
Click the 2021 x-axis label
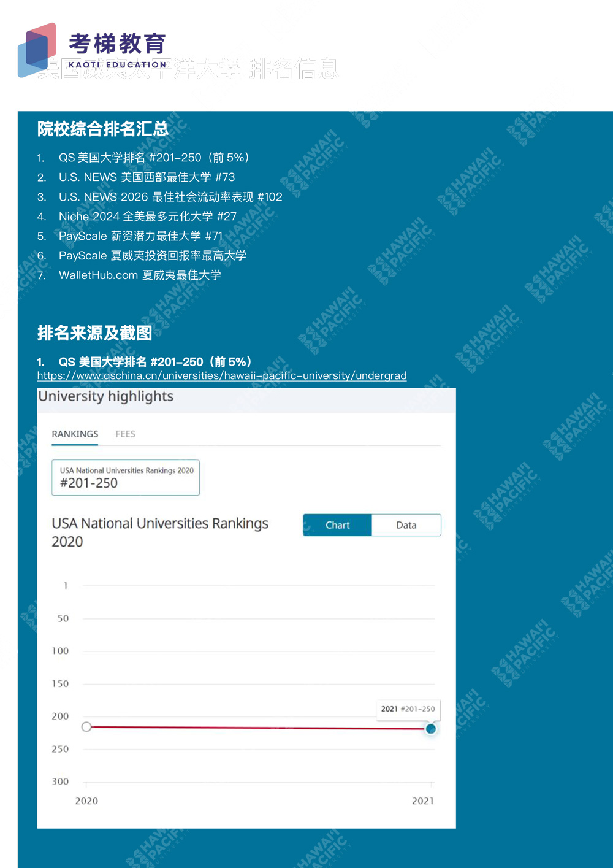pyautogui.click(x=422, y=801)
